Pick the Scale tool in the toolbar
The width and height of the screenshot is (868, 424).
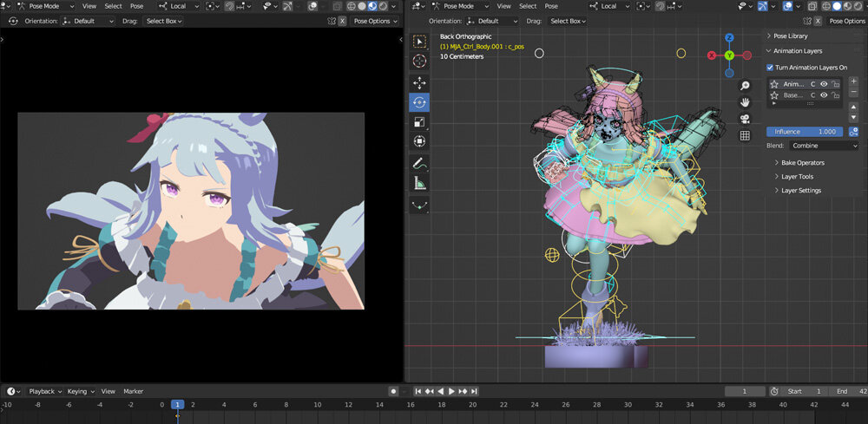pos(419,122)
